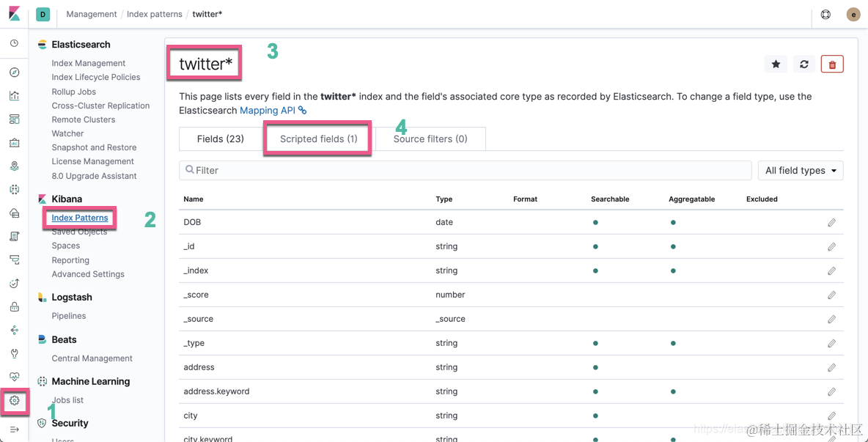Screen dimensions: 868x442
Task: Click the green D space avatar
Action: coord(43,15)
